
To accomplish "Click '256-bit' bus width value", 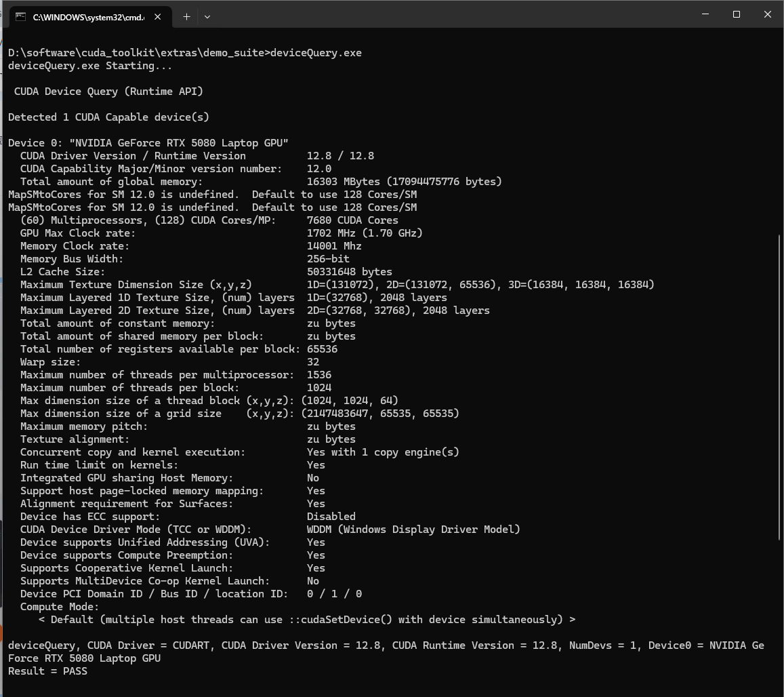I will point(328,259).
